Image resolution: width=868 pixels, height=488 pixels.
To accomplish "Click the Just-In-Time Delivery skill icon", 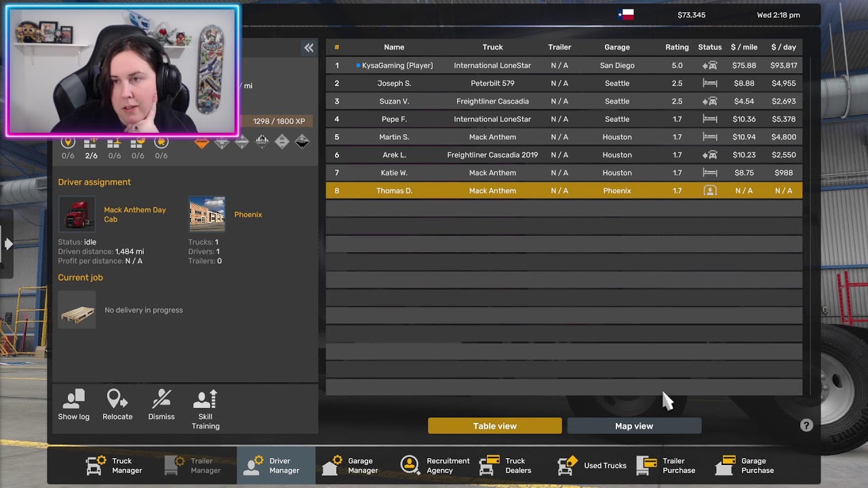I will 138,142.
